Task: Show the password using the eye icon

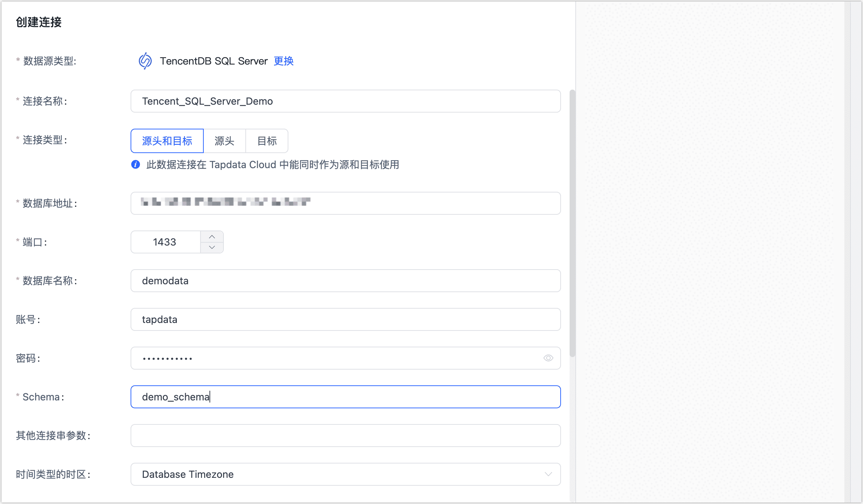Action: click(x=548, y=358)
